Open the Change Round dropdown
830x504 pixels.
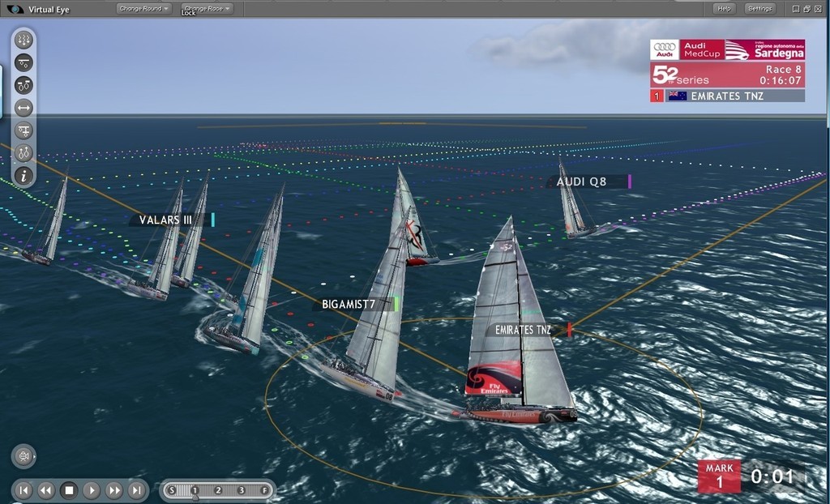click(144, 8)
